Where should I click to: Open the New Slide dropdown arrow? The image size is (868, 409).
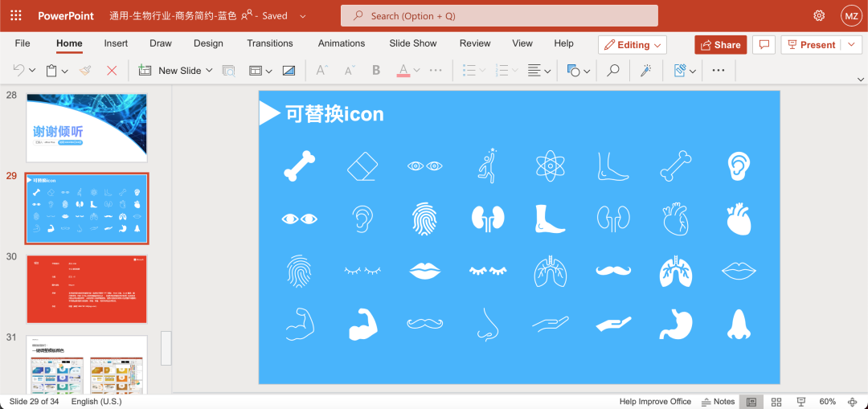coord(209,70)
